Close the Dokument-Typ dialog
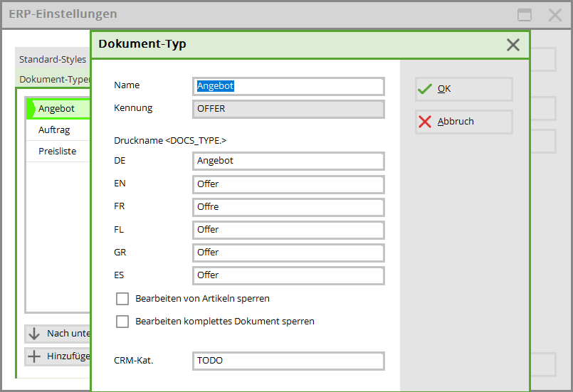 pyautogui.click(x=512, y=45)
